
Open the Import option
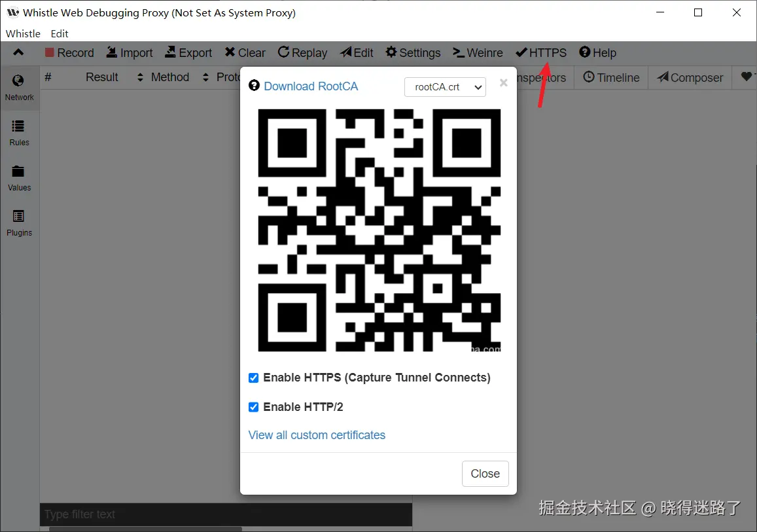point(130,52)
